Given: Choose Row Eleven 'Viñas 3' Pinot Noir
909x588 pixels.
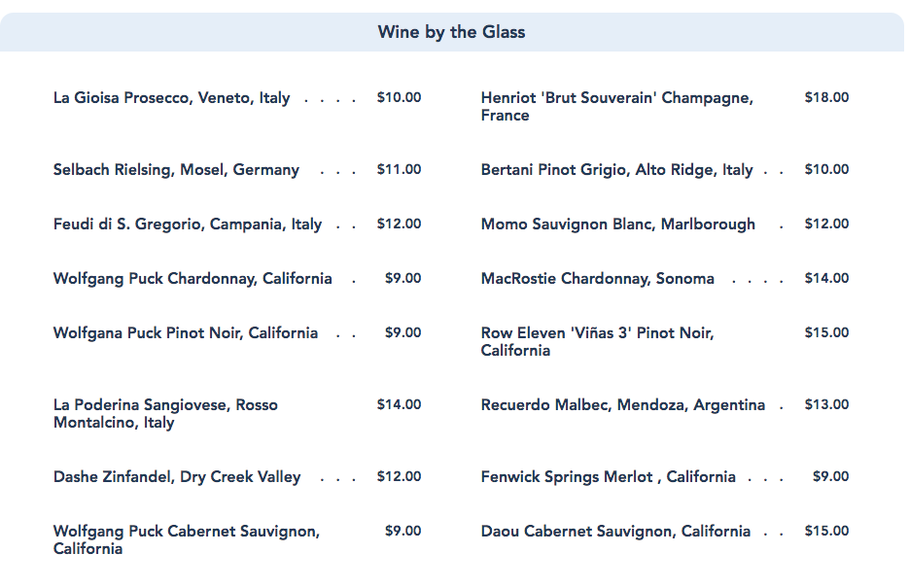Looking at the screenshot, I should (597, 342).
